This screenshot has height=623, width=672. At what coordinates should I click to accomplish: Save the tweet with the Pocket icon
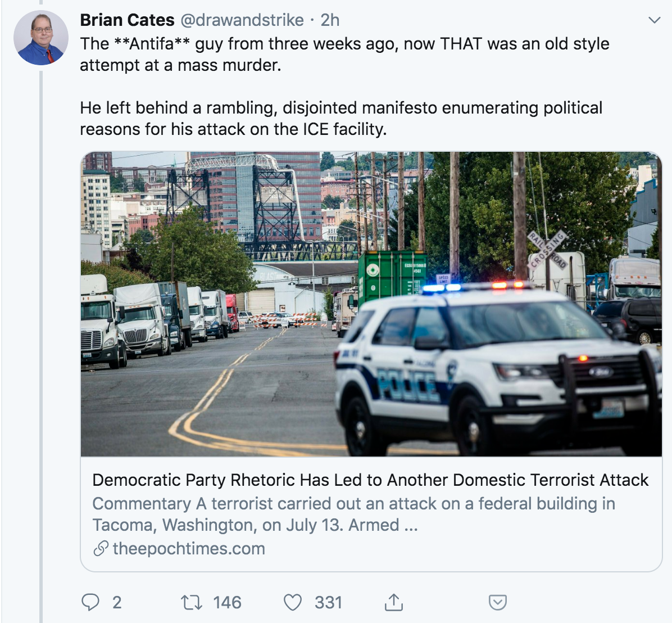pos(498,602)
